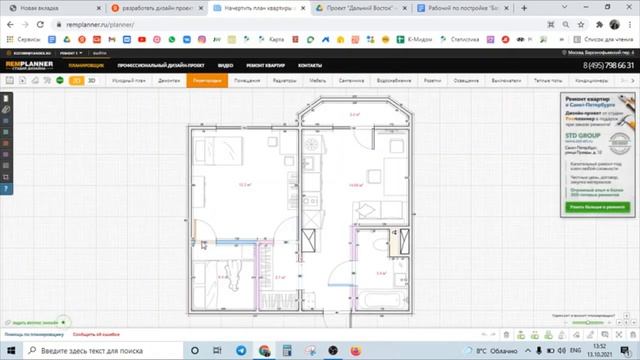Image resolution: width=640 pixels, height=360 pixels.
Task: Open ПРОФЕССИОНАЛЬНЫЙ ДИЗАЙН-ПРОЕКТ menu item
Action: (x=161, y=65)
